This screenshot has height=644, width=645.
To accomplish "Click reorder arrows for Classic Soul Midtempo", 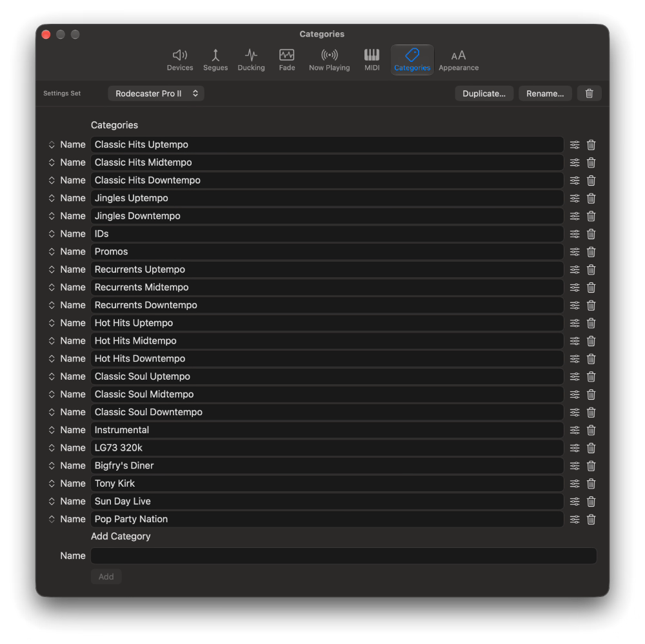I will 52,395.
